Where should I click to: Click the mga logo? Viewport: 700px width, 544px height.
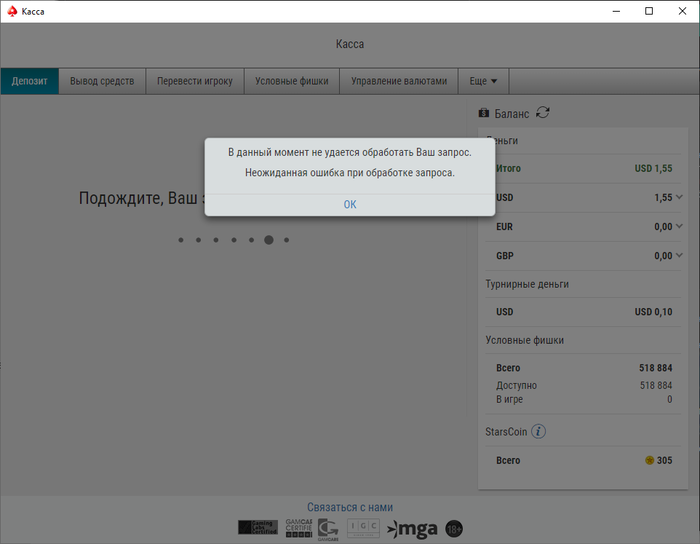pos(412,529)
